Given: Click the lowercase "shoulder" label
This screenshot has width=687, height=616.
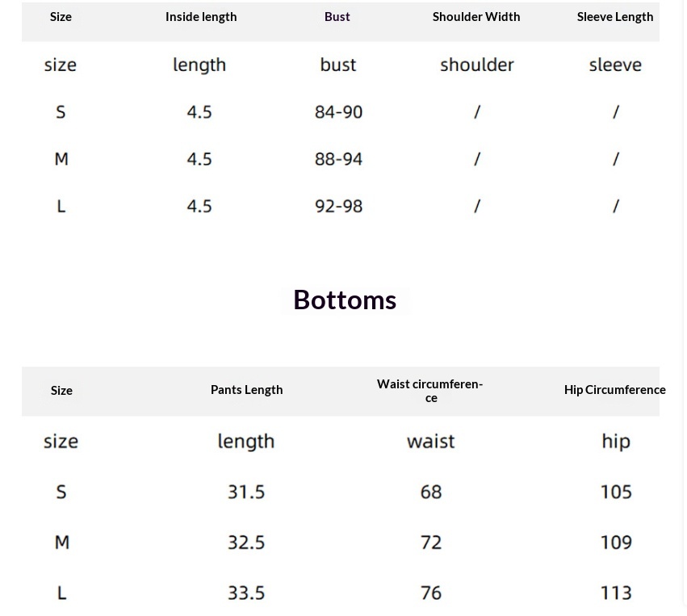Looking at the screenshot, I should coord(477,65).
